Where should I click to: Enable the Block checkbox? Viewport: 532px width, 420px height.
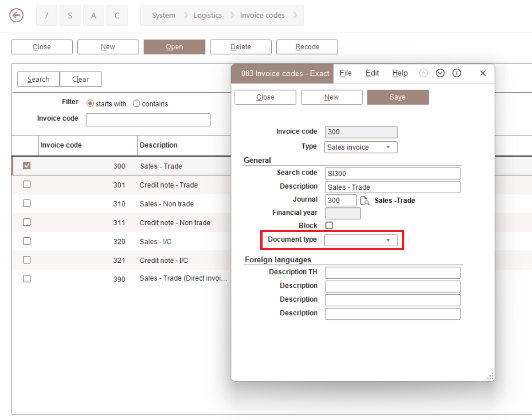[329, 225]
